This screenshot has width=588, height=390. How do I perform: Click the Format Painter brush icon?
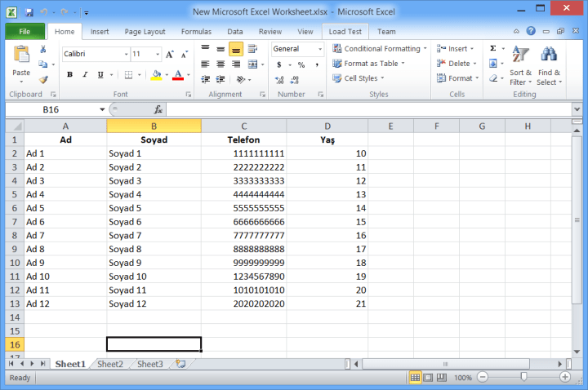[x=43, y=80]
